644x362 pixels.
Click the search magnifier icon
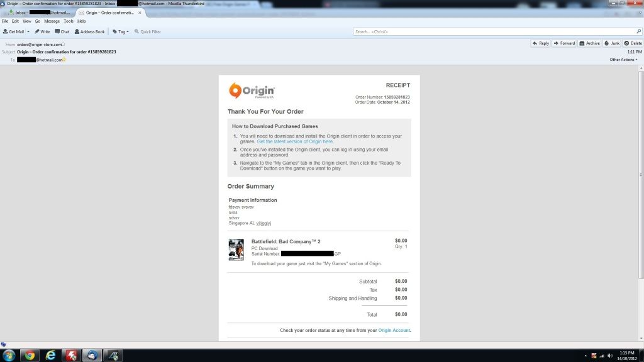pyautogui.click(x=639, y=31)
